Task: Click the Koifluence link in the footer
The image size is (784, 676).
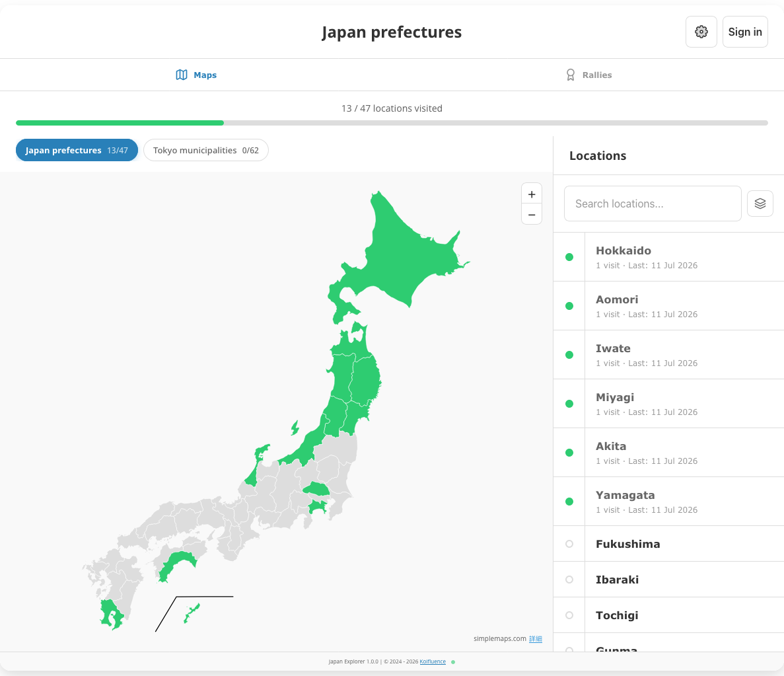Action: click(x=433, y=661)
